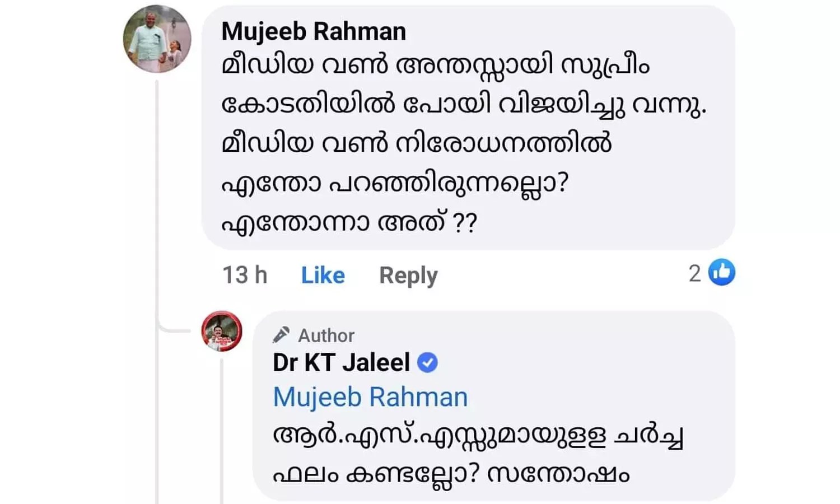The image size is (840, 504).
Task: Click the Author label text
Action: tap(326, 335)
